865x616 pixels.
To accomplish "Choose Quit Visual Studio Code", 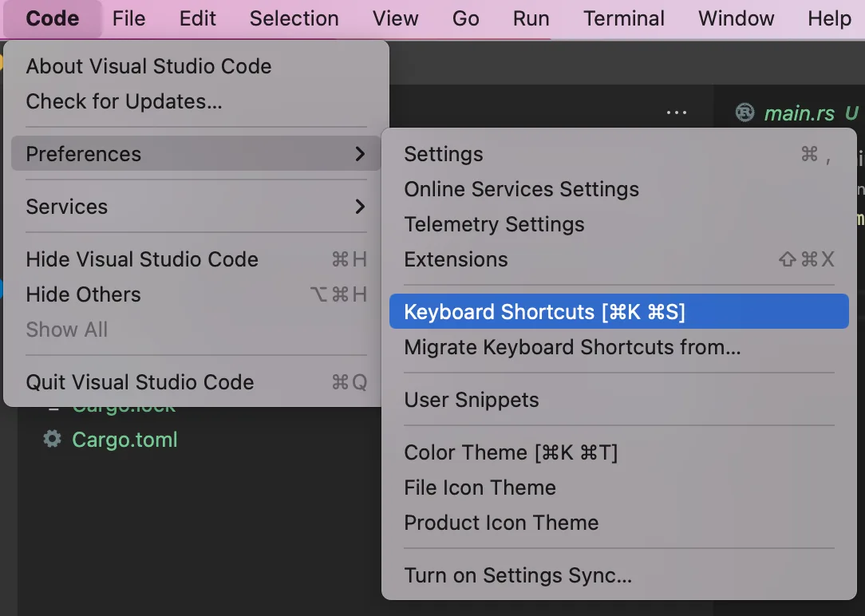I will click(196, 382).
